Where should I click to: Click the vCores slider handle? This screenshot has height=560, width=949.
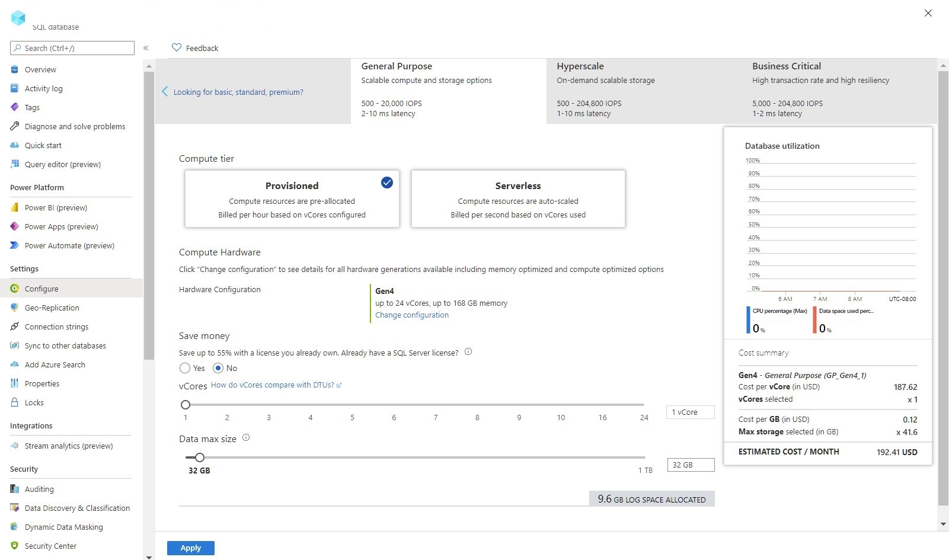point(186,405)
